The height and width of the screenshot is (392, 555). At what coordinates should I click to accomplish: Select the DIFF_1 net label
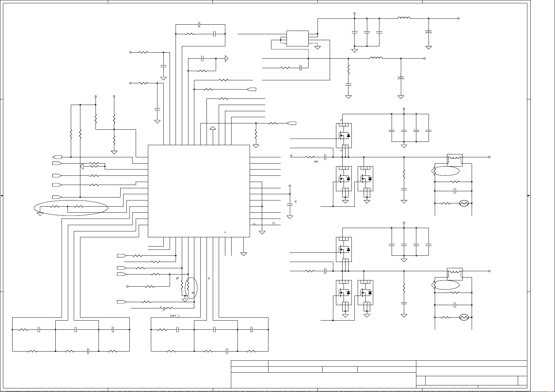pos(175,316)
